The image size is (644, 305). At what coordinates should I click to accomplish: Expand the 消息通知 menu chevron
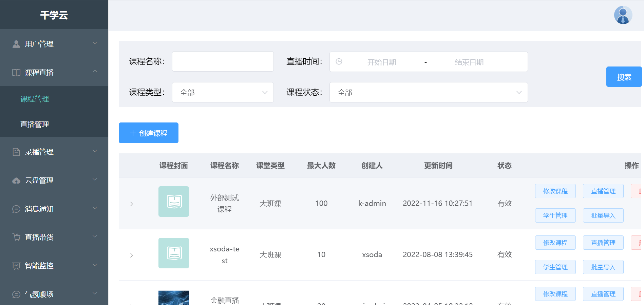95,208
